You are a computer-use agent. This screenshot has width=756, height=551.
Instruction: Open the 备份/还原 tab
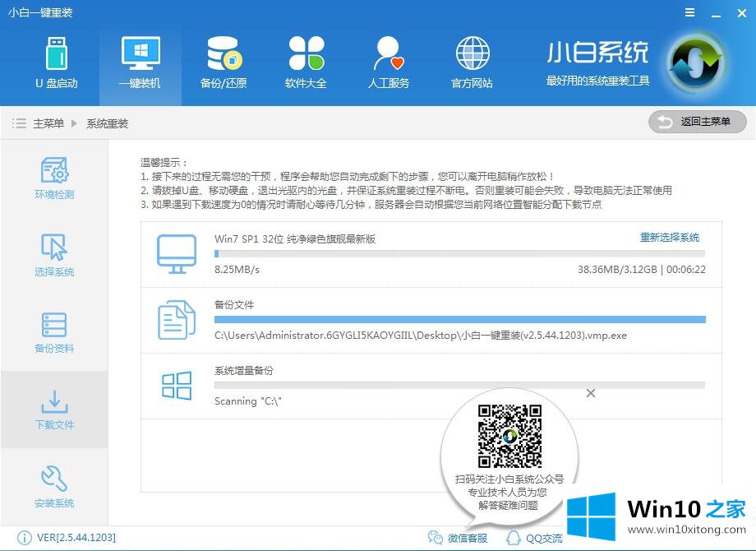coord(224,63)
